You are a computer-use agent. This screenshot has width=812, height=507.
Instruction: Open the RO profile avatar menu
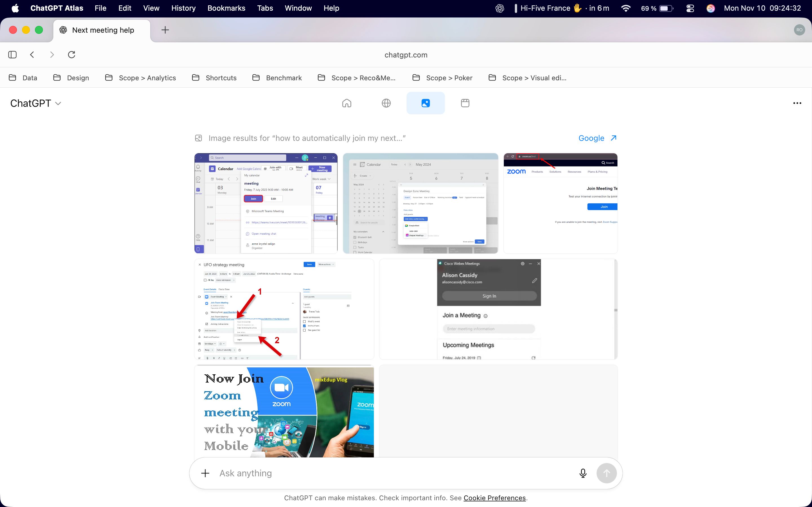tap(800, 30)
